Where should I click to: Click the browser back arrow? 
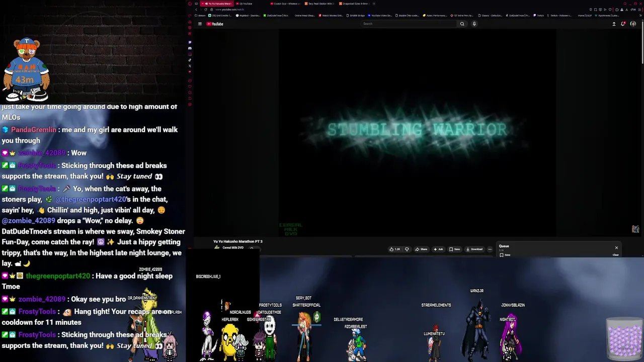(x=196, y=10)
